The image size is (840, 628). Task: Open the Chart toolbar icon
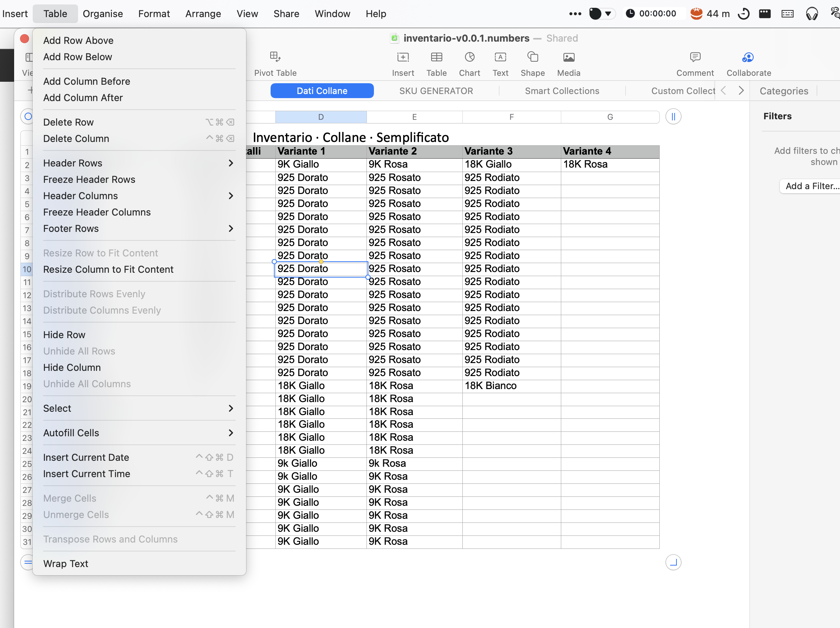pos(469,57)
